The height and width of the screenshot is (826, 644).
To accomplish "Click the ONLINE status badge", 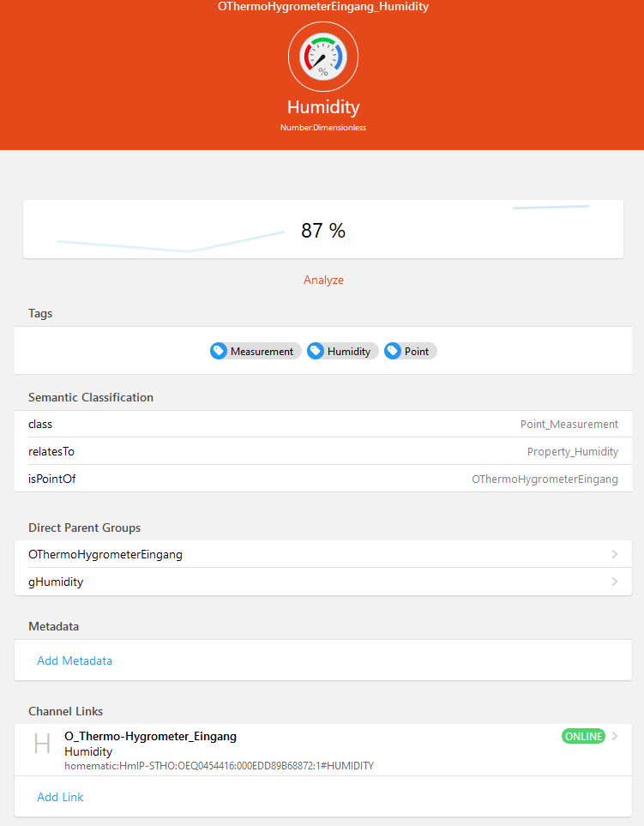I will click(x=583, y=736).
